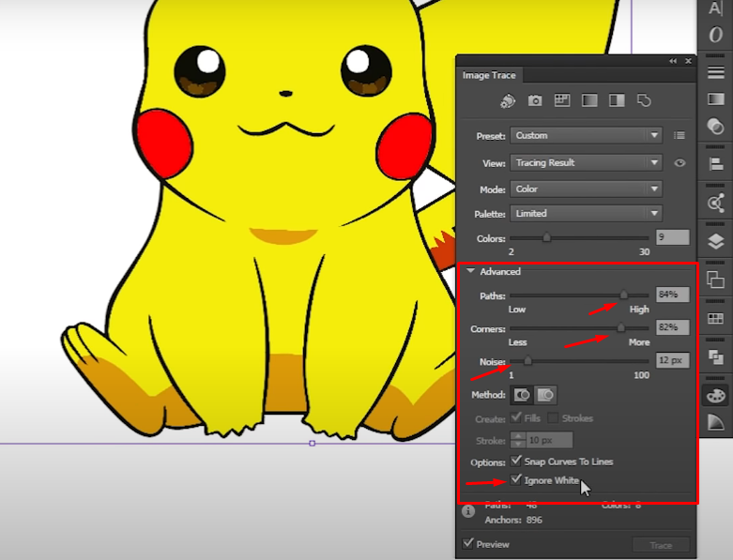Adjust the Corners slider handle
The image size is (733, 560).
pos(620,328)
